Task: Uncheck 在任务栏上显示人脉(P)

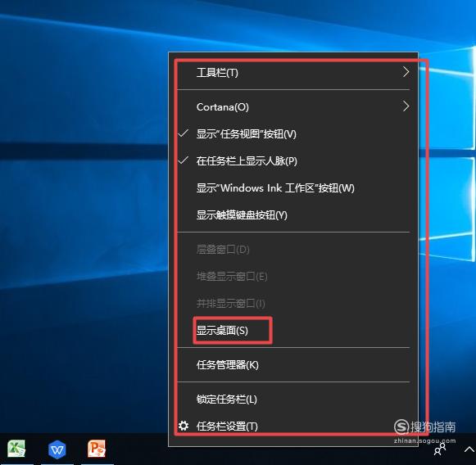Action: (293, 160)
